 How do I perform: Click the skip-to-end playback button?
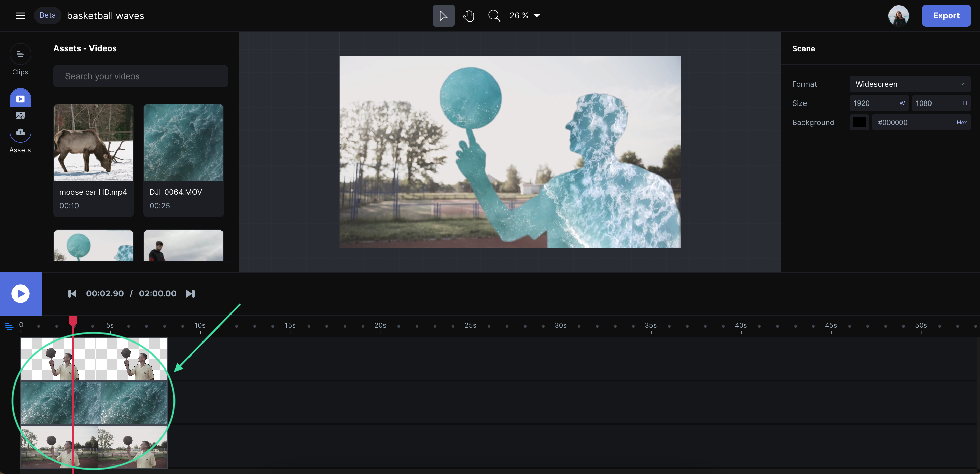coord(191,293)
